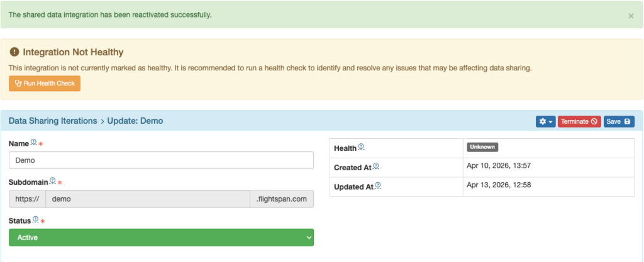Click the https:// prefix on Subdomain

(x=27, y=199)
